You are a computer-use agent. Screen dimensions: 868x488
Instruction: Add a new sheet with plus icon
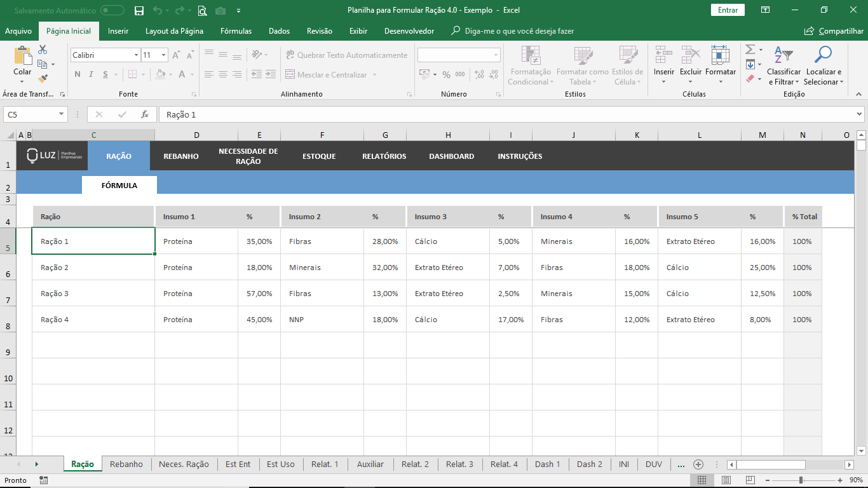point(698,464)
